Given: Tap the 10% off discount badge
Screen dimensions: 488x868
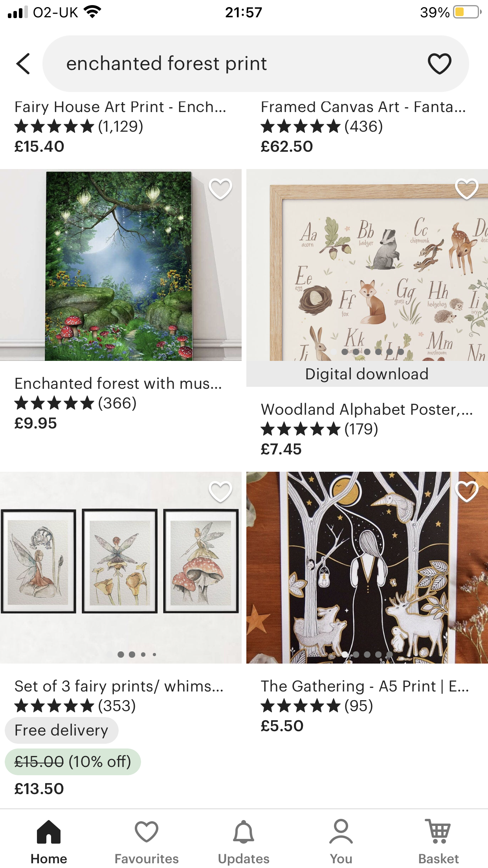Looking at the screenshot, I should 73,762.
